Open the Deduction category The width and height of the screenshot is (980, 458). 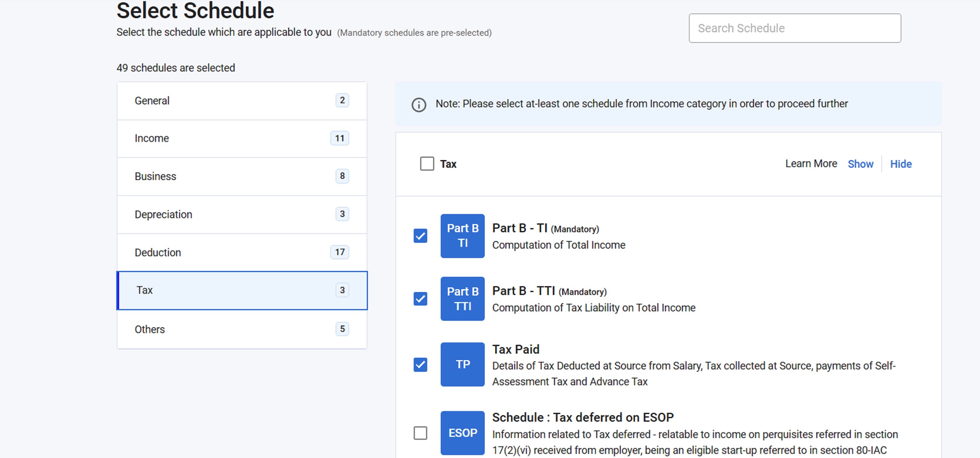(x=241, y=252)
